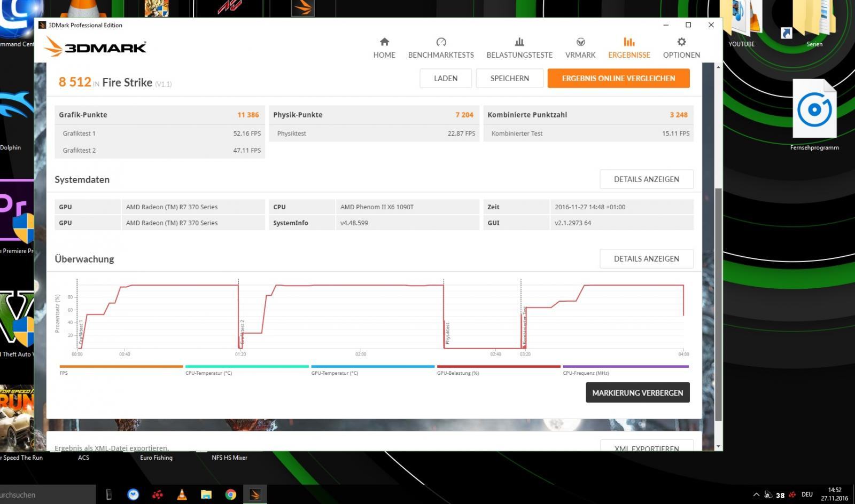Toggle the GPU-Temperatur legend bar
855x504 pixels.
pyautogui.click(x=373, y=367)
